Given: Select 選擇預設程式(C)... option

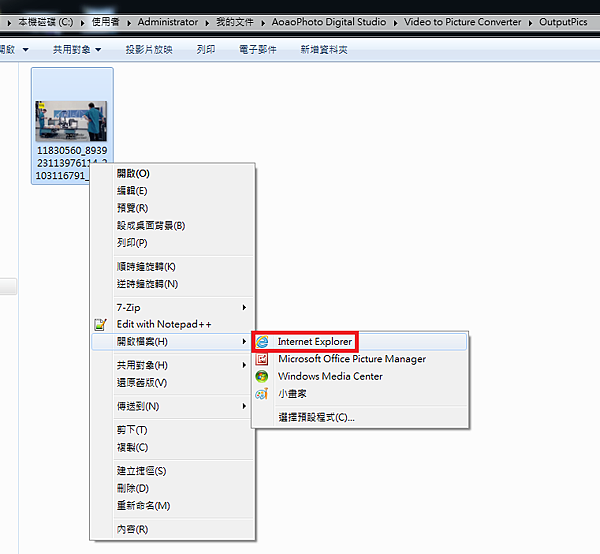Looking at the screenshot, I should coord(359,417).
